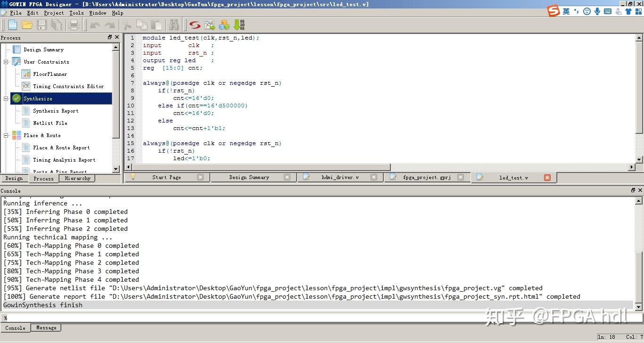Save the file with the floppy disk icon
This screenshot has height=343, width=644.
42,24
